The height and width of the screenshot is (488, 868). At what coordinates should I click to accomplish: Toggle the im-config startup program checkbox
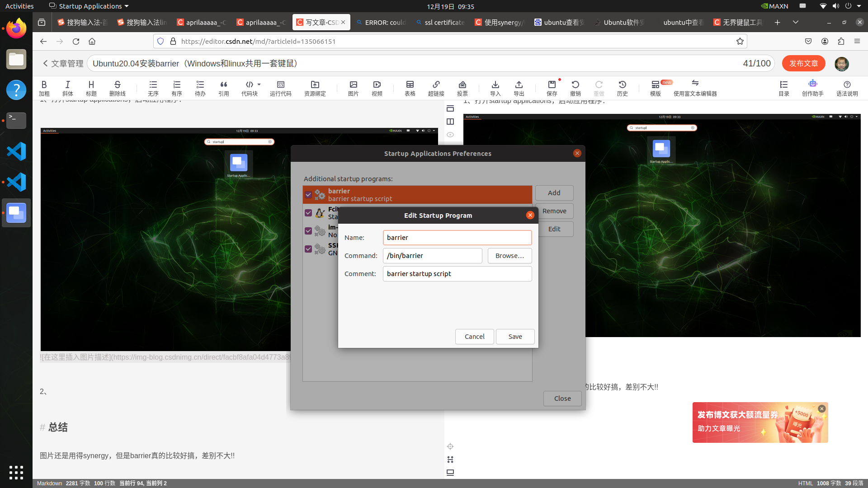(308, 230)
